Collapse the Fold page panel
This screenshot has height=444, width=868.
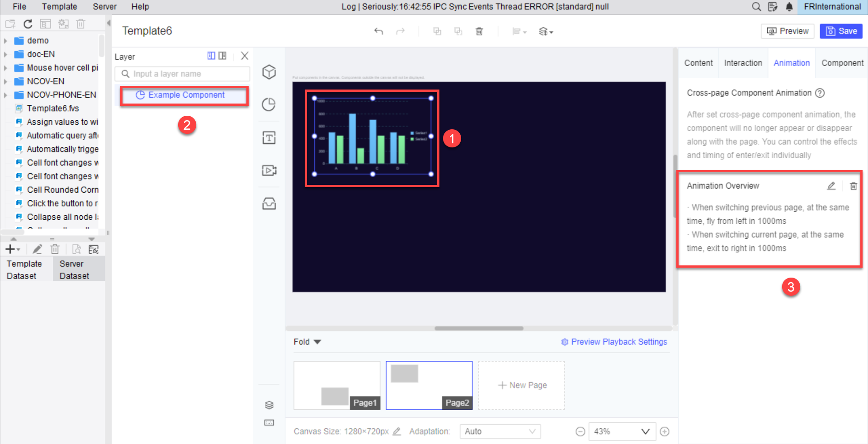click(x=307, y=342)
